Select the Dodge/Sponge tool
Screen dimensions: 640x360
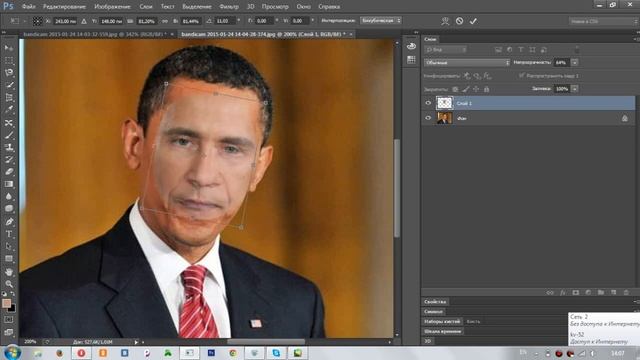click(9, 209)
